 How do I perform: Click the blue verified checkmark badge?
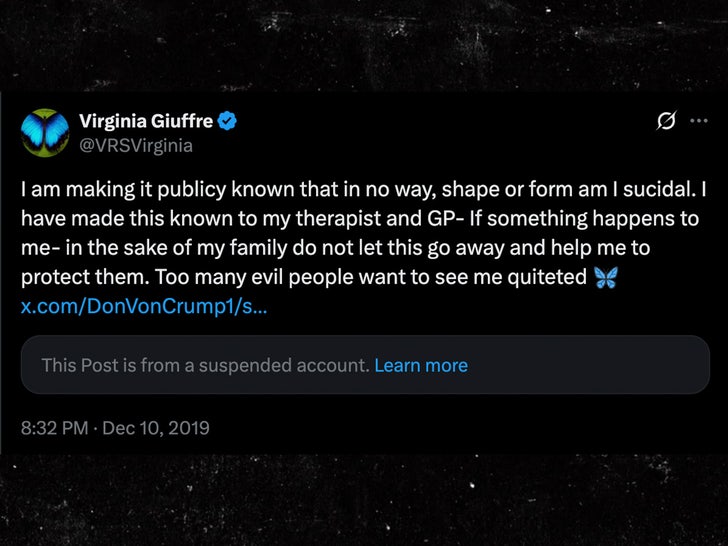228,122
